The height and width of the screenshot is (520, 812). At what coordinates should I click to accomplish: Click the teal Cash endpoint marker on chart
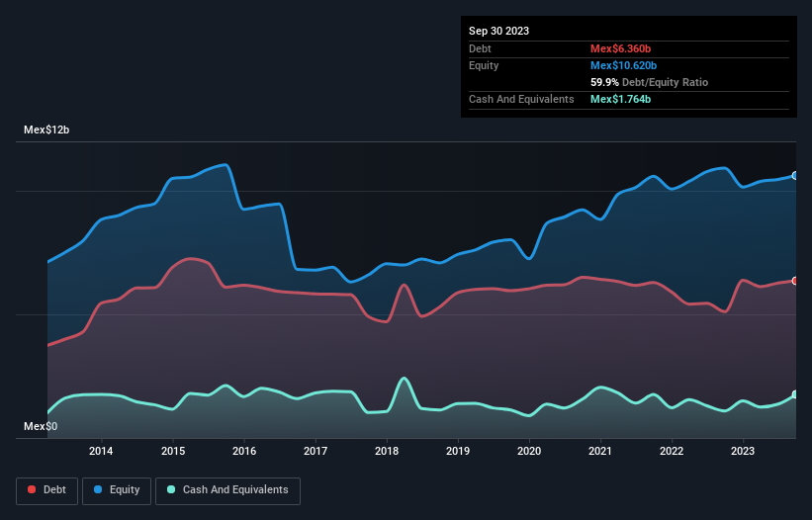[795, 394]
